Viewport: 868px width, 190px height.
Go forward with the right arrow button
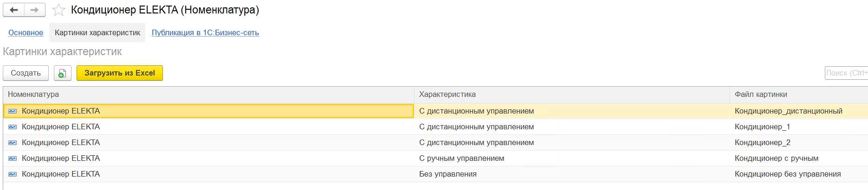tap(35, 10)
